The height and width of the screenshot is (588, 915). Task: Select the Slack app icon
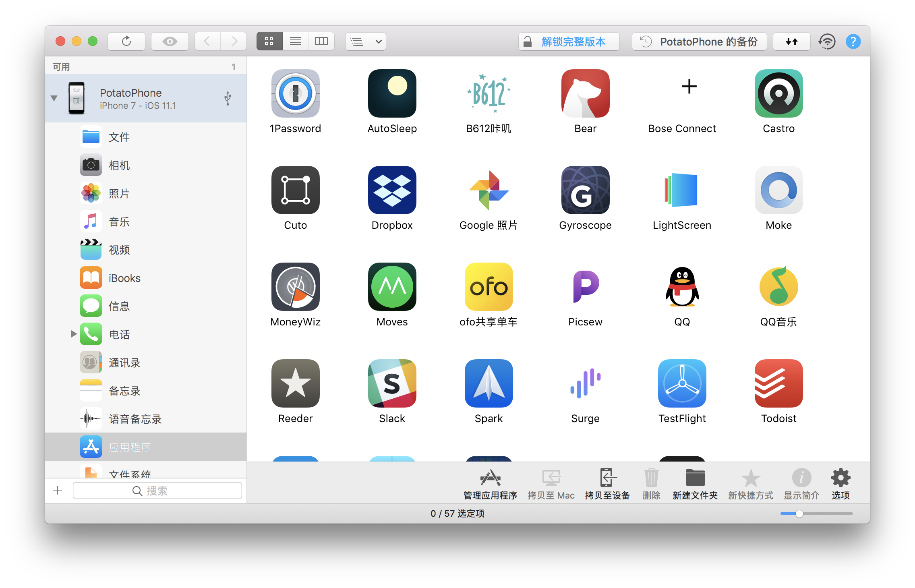coord(392,383)
